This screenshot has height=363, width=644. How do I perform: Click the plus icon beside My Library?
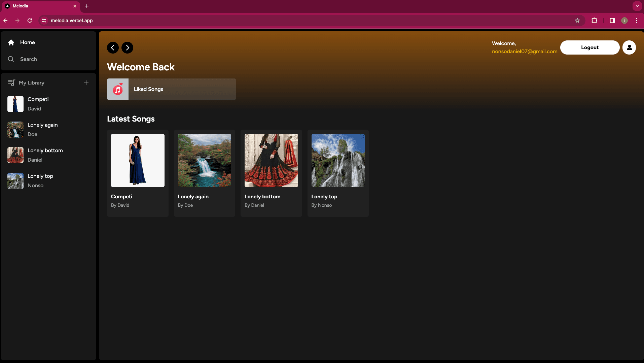[x=86, y=83]
